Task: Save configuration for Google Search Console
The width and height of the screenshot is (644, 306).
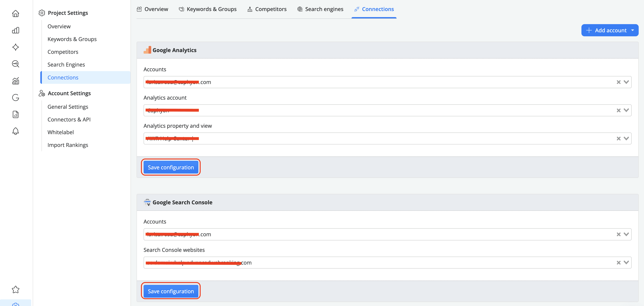Action: pos(171,291)
